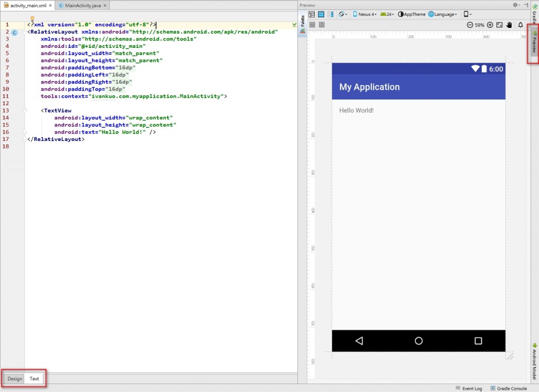The image size is (539, 392).
Task: Open the Gradle side panel
Action: pyautogui.click(x=535, y=13)
